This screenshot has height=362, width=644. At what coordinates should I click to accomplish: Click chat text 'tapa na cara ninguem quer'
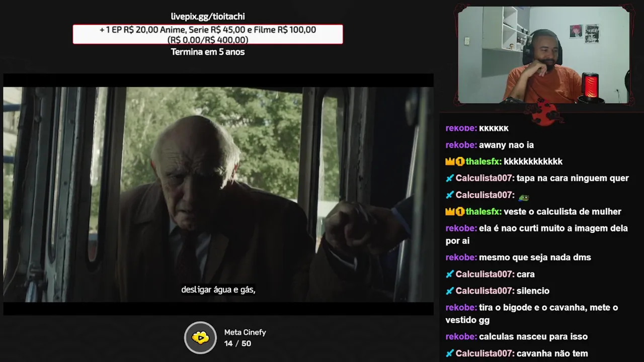coord(573,178)
